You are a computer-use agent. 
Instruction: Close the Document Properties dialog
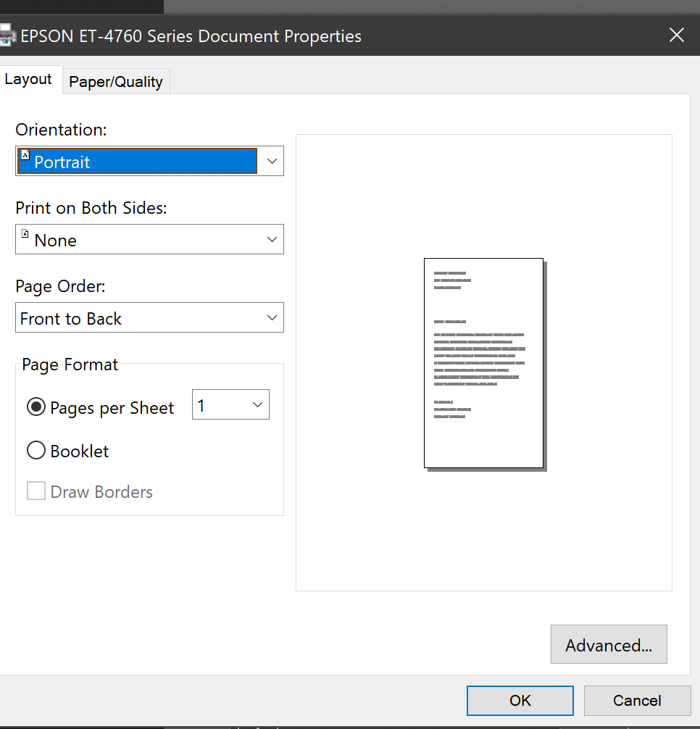tap(676, 35)
